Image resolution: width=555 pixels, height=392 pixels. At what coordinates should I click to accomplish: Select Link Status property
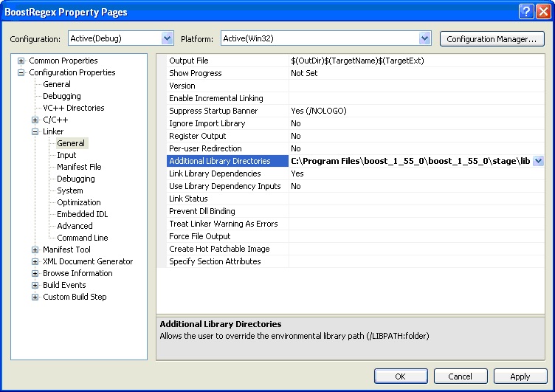pos(227,199)
